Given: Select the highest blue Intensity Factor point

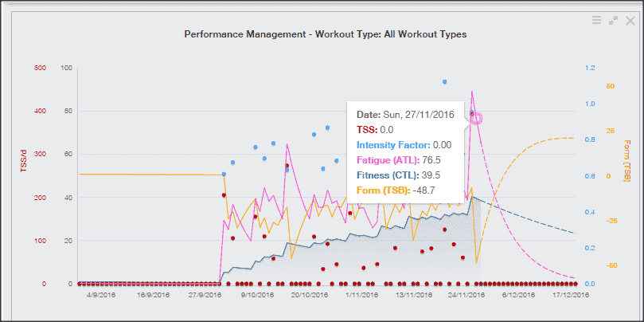Looking at the screenshot, I should (x=445, y=81).
